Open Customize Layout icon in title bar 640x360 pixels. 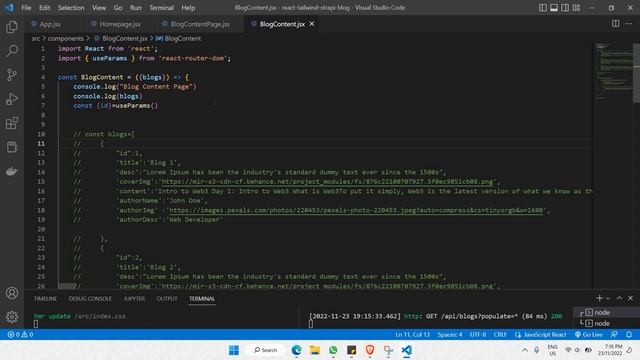[x=576, y=8]
